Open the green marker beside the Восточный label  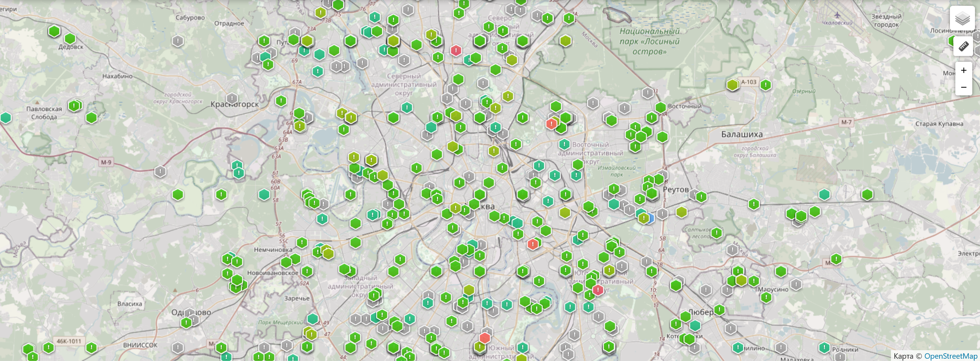(661, 107)
